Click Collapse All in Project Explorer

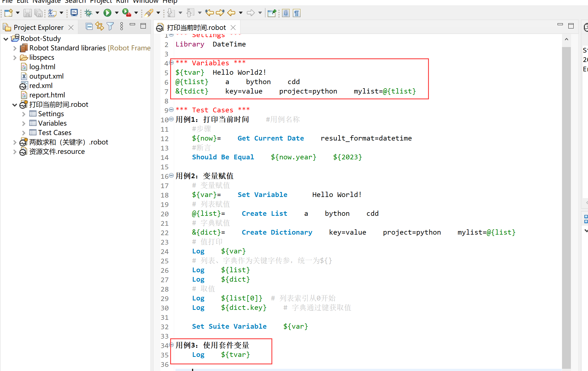pos(89,26)
